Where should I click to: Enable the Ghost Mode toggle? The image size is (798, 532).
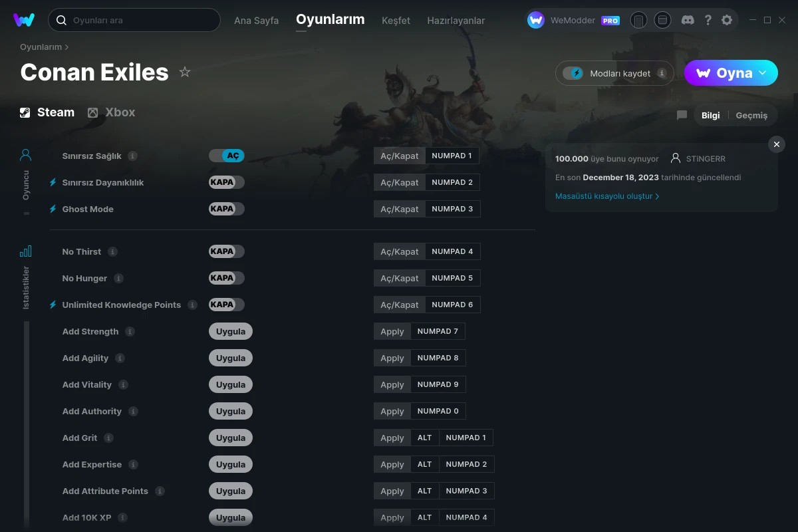pos(227,209)
